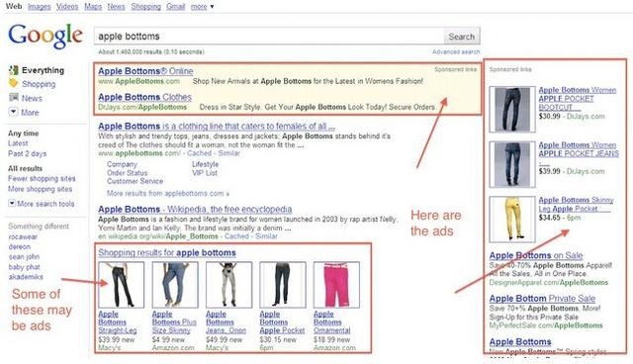633x364 pixels.
Task: Click the 'rocawear' related search
Action: pos(23,236)
